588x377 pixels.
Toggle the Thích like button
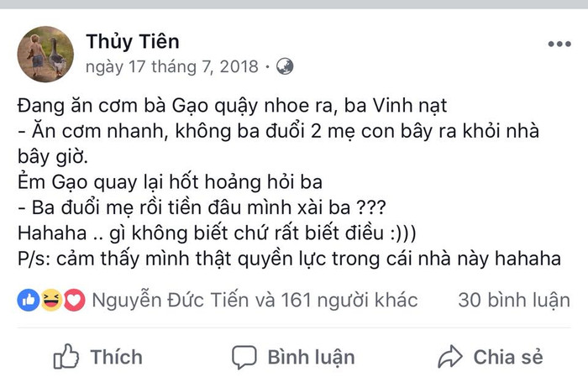pos(98,356)
